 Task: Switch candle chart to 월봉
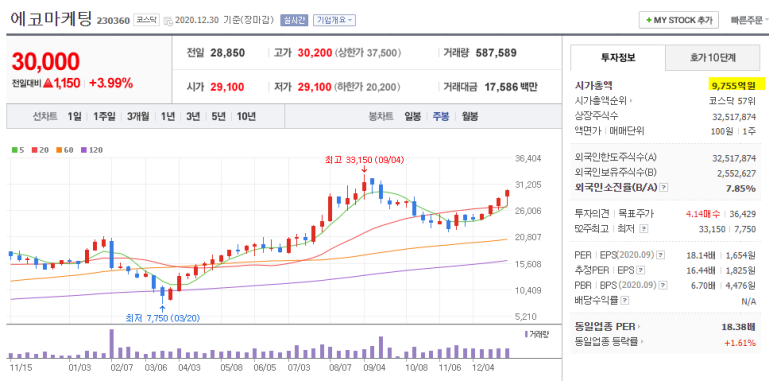click(470, 117)
